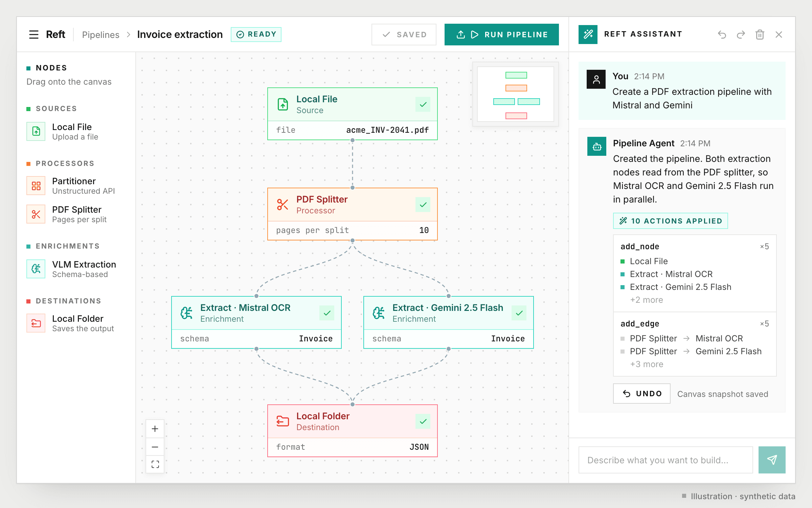Image resolution: width=812 pixels, height=508 pixels.
Task: Click the Local File node checkmark on canvas
Action: [423, 104]
